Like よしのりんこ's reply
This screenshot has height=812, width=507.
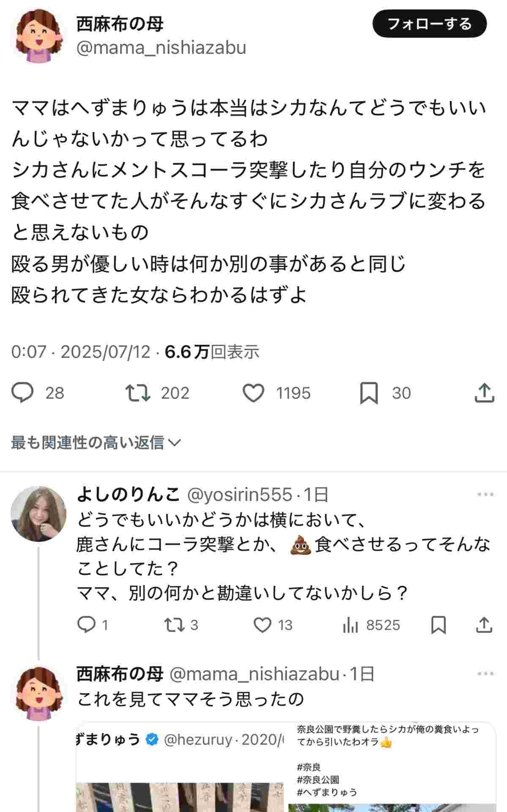click(262, 625)
